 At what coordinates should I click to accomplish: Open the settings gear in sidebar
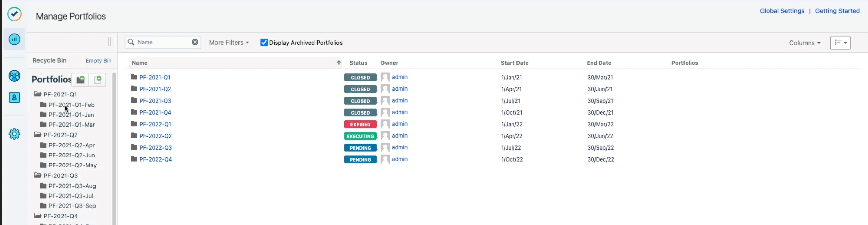pos(14,134)
